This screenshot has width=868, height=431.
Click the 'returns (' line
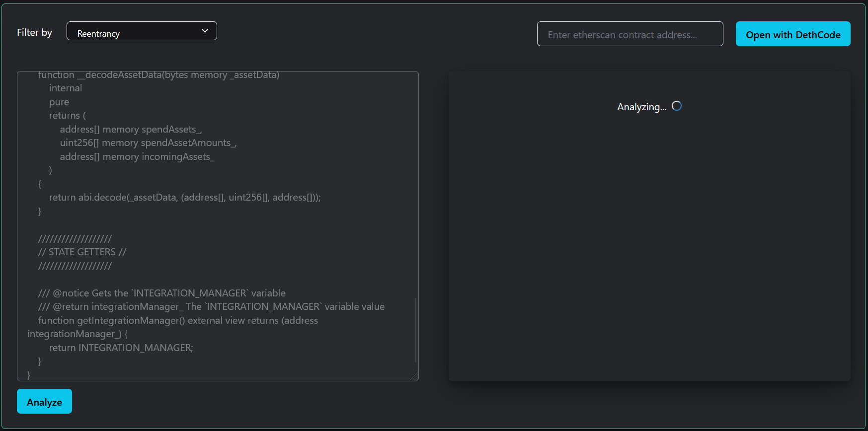68,115
